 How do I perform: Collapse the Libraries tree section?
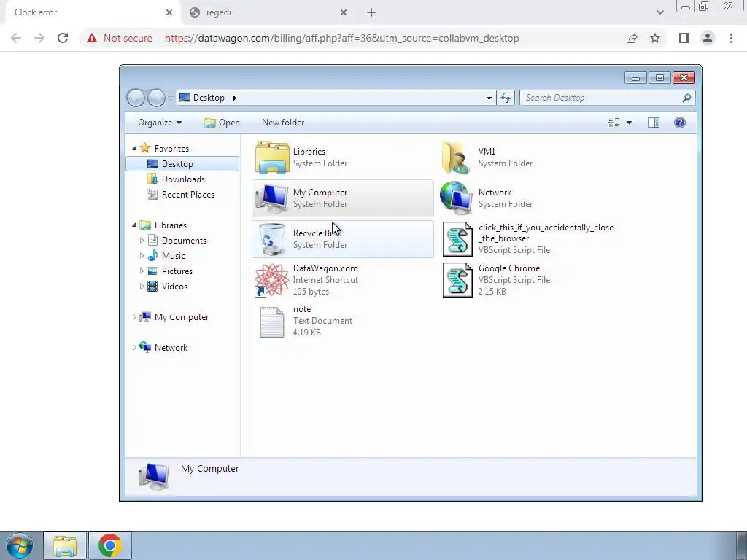(134, 225)
